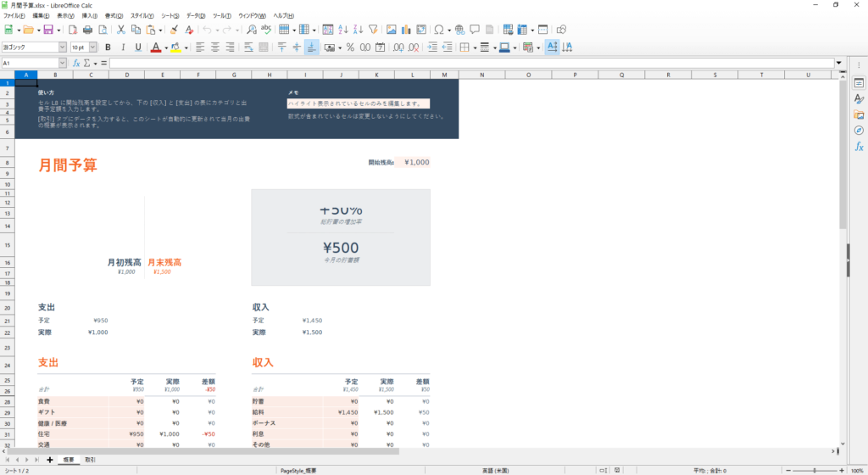
Task: Toggle Align Bottom vertical alignment
Action: click(x=312, y=47)
